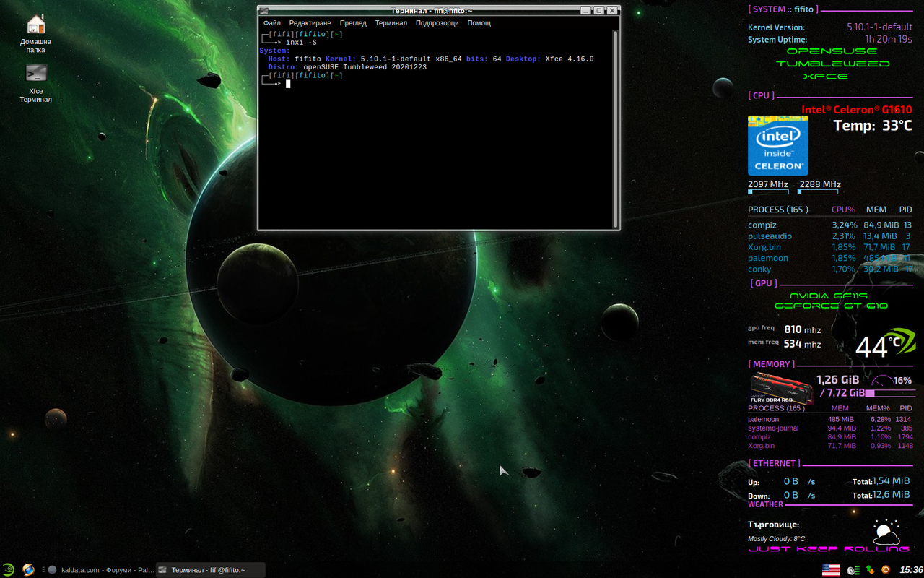This screenshot has height=578, width=924.
Task: Close the terminal window
Action: click(612, 11)
